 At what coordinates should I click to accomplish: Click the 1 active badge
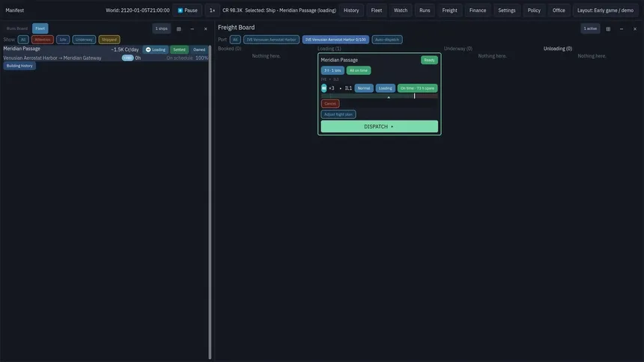pyautogui.click(x=590, y=28)
